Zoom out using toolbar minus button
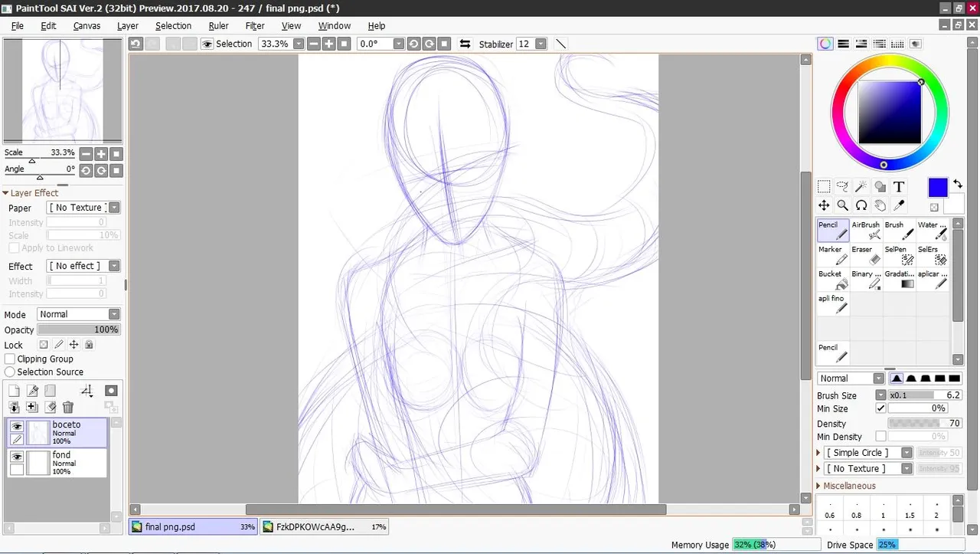This screenshot has width=980, height=554. click(x=314, y=44)
